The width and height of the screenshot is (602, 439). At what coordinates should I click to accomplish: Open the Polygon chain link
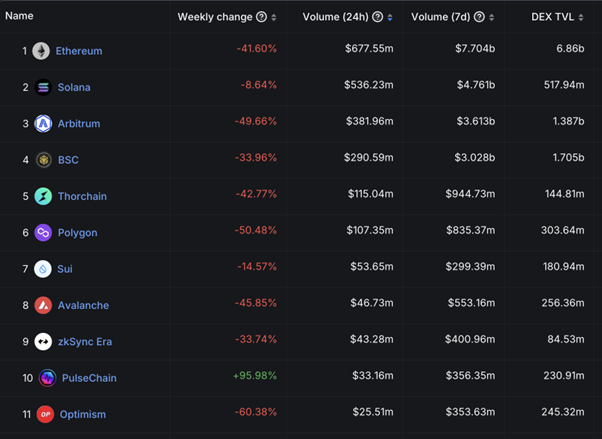(78, 233)
